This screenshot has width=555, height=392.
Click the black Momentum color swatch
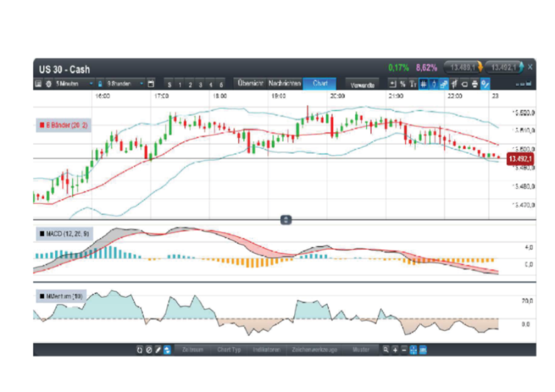42,296
